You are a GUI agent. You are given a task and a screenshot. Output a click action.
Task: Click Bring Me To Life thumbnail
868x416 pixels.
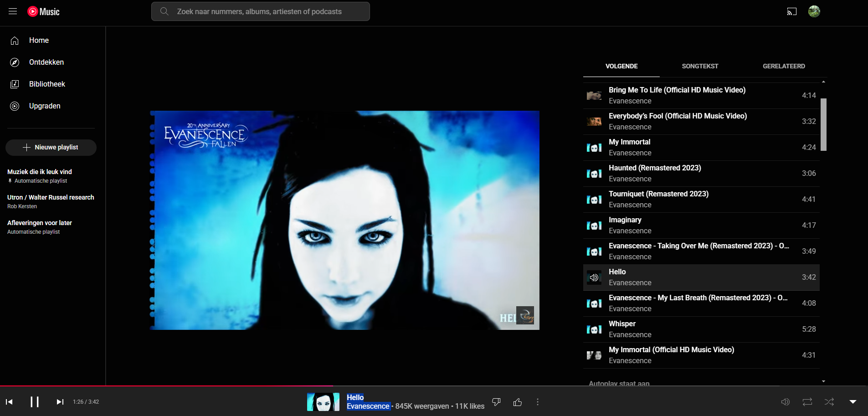tap(594, 96)
